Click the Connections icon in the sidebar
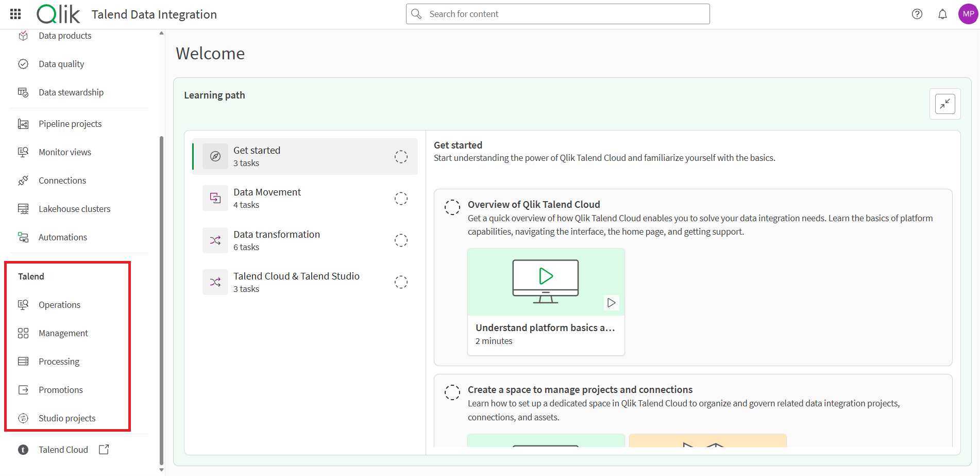Screen dimensions: 980x476 point(23,180)
